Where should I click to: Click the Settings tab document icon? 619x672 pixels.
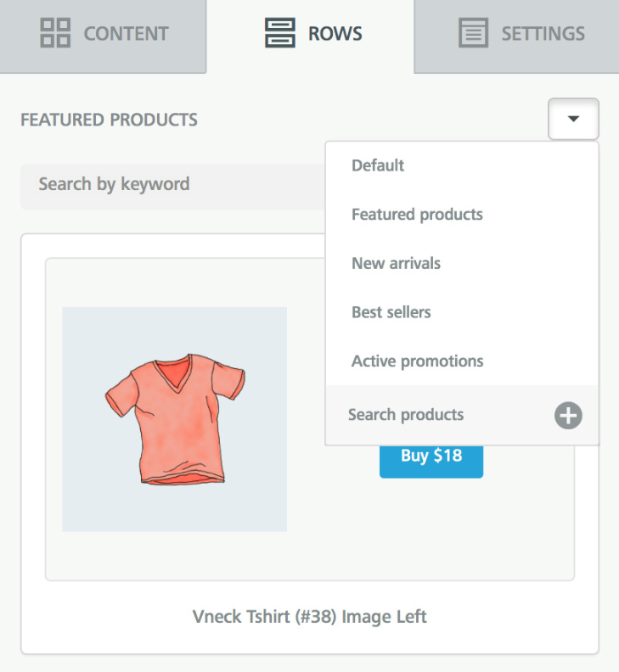coord(474,34)
